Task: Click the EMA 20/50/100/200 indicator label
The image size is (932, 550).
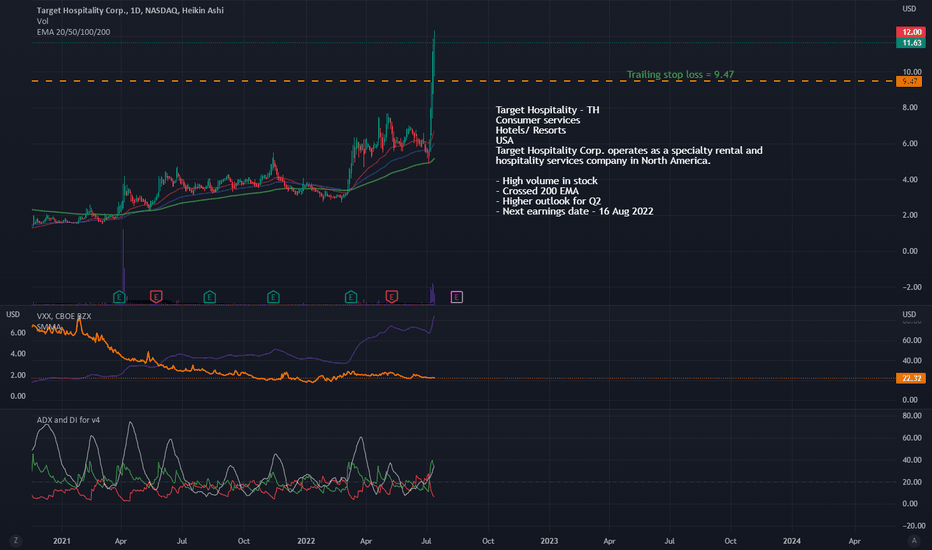Action: (x=73, y=32)
